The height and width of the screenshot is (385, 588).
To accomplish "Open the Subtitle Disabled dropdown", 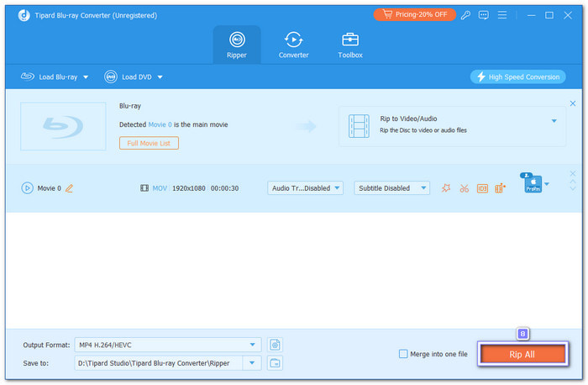I will click(392, 188).
